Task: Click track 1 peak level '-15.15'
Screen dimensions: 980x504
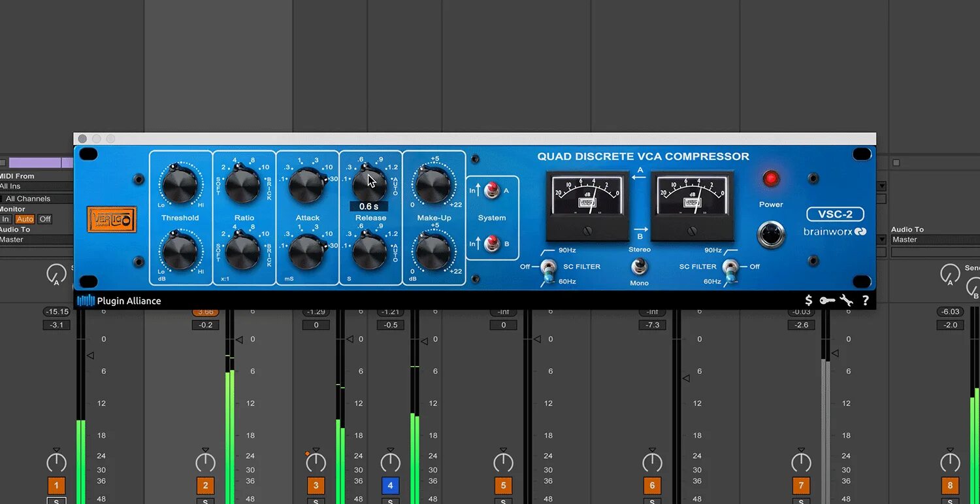Action: pos(56,312)
